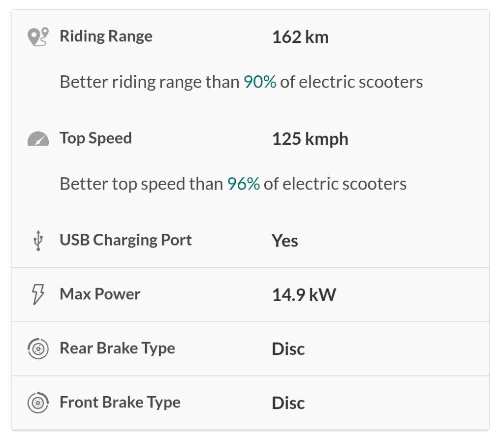Open the 96% top speed comparison link
Image resolution: width=504 pixels, height=440 pixels.
point(243,184)
